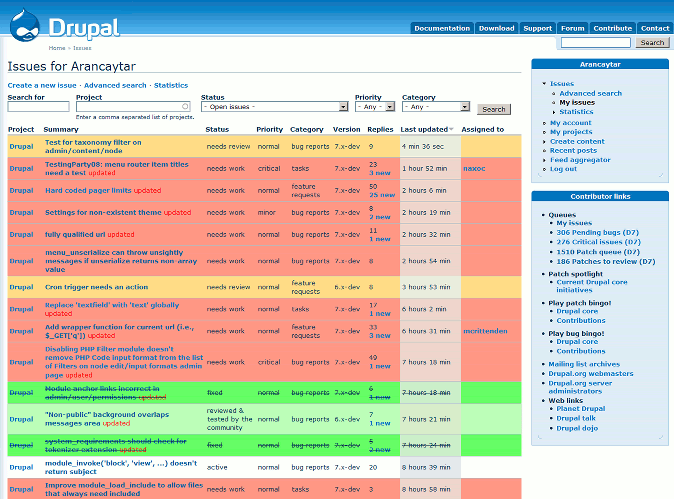The width and height of the screenshot is (674, 499).
Task: Sort by the Category column header
Action: pyautogui.click(x=306, y=129)
